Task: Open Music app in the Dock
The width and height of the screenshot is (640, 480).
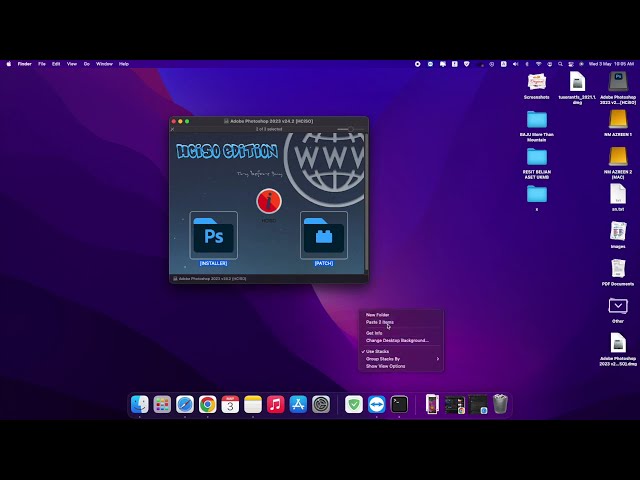Action: (276, 404)
